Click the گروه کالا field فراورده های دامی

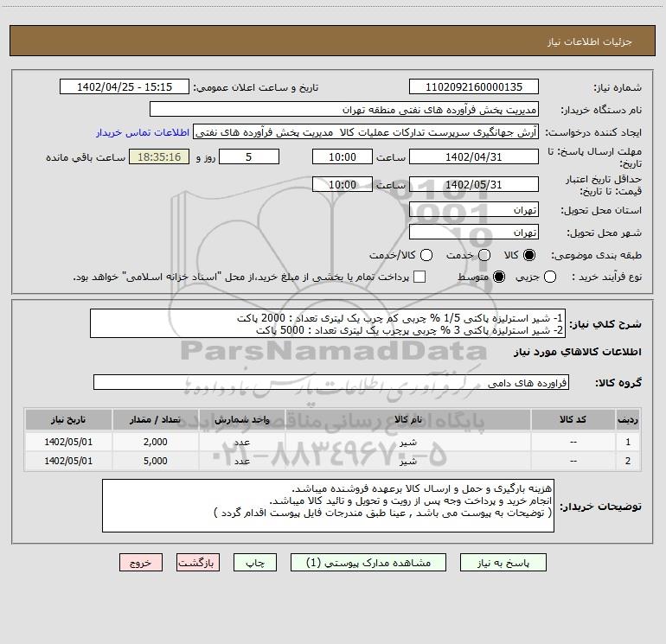pos(331,382)
